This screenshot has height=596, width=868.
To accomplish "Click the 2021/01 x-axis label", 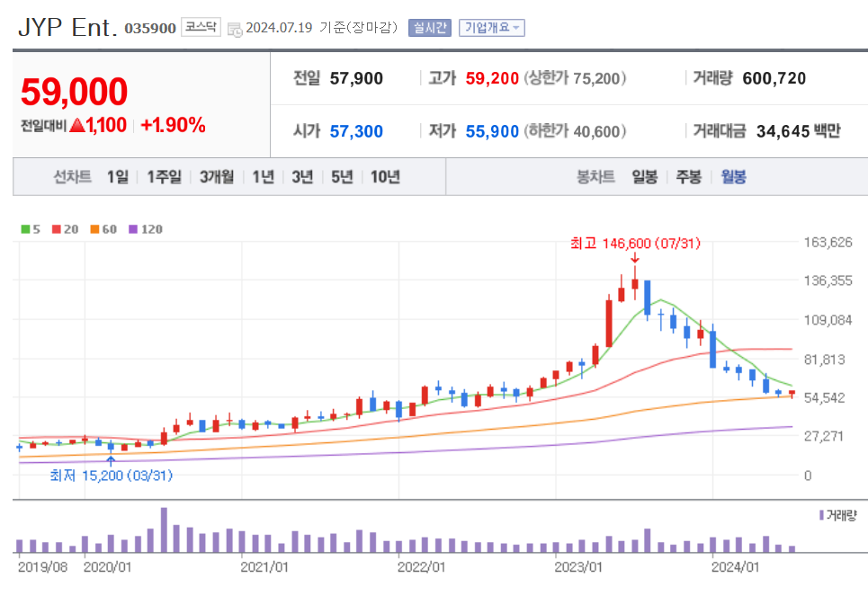I will [264, 567].
